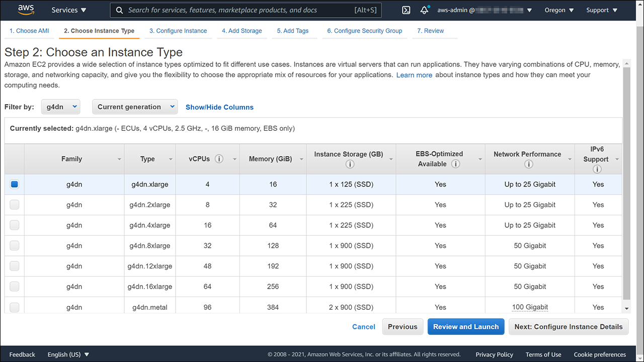Viewport: 644px width, 362px height.
Task: Show info for Instance Storage column
Action: click(350, 164)
